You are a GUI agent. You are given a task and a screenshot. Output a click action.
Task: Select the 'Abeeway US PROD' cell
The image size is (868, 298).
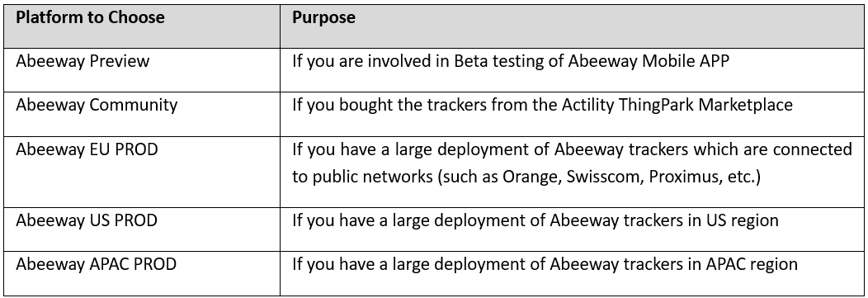tap(142, 229)
